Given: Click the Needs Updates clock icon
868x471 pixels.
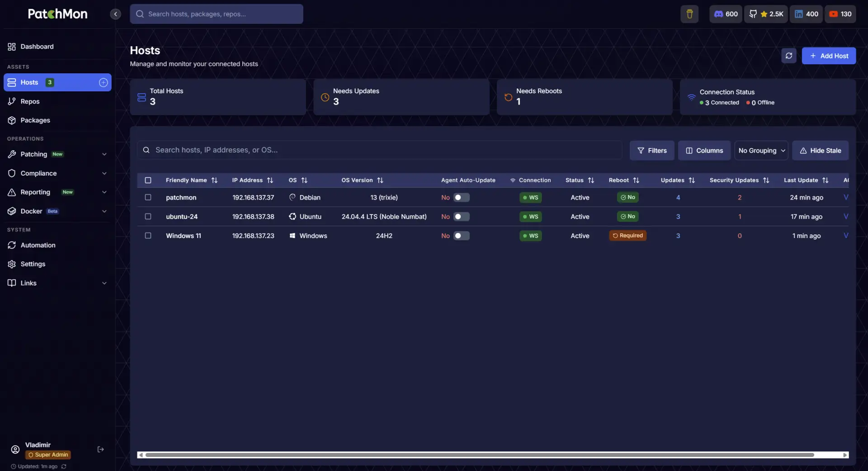Looking at the screenshot, I should [325, 97].
